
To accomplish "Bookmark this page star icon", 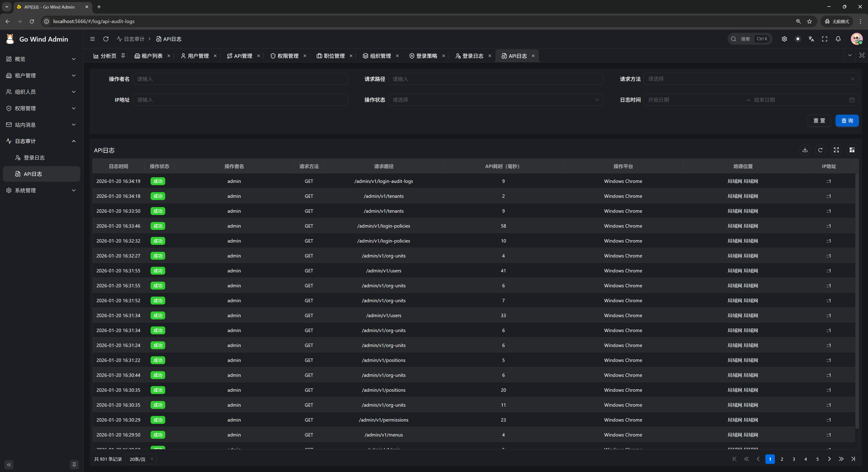I will click(x=809, y=21).
